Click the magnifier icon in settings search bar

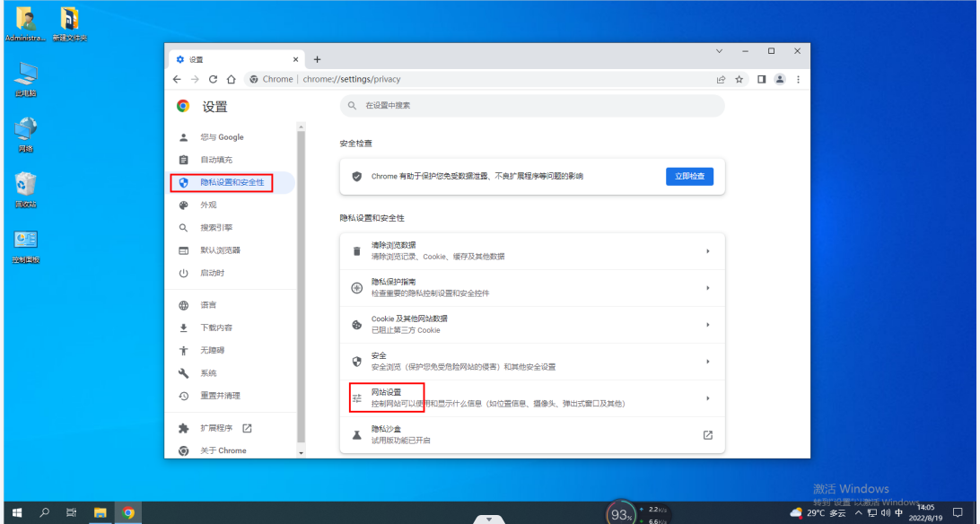(x=351, y=106)
